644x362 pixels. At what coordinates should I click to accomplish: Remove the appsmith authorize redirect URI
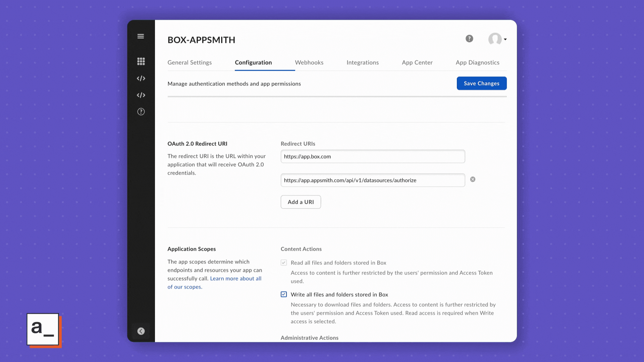(473, 179)
